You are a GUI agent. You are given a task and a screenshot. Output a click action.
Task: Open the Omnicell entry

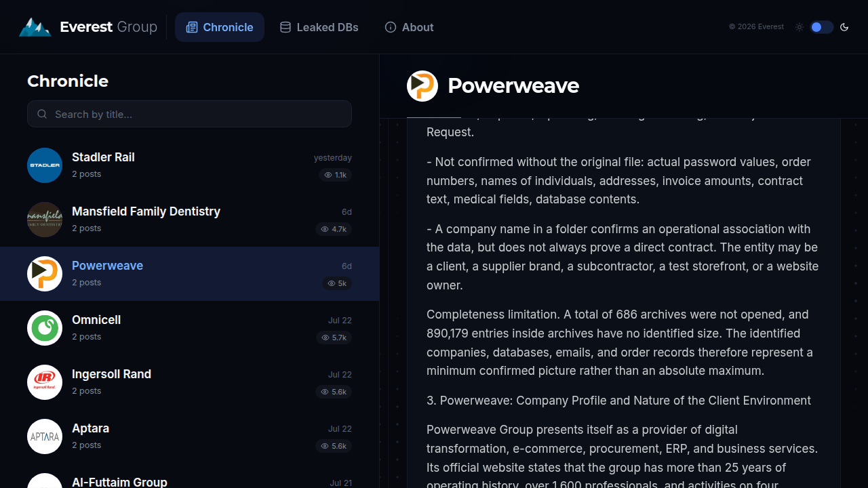190,328
